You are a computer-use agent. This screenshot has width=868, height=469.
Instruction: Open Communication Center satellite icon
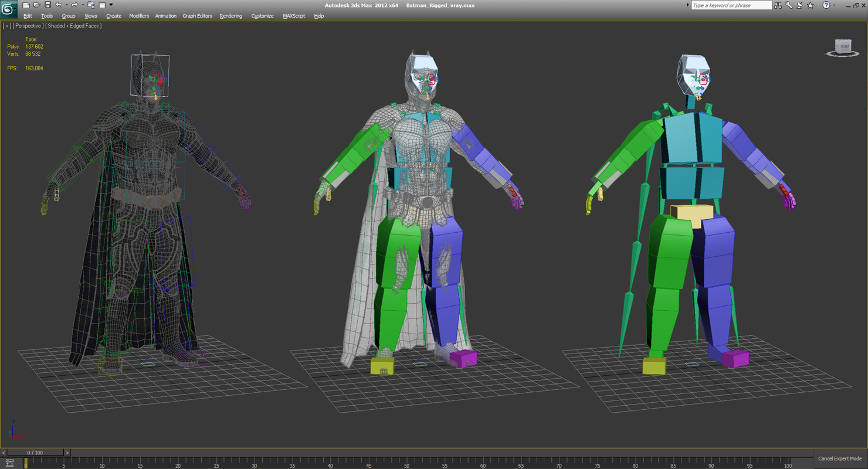coord(799,5)
